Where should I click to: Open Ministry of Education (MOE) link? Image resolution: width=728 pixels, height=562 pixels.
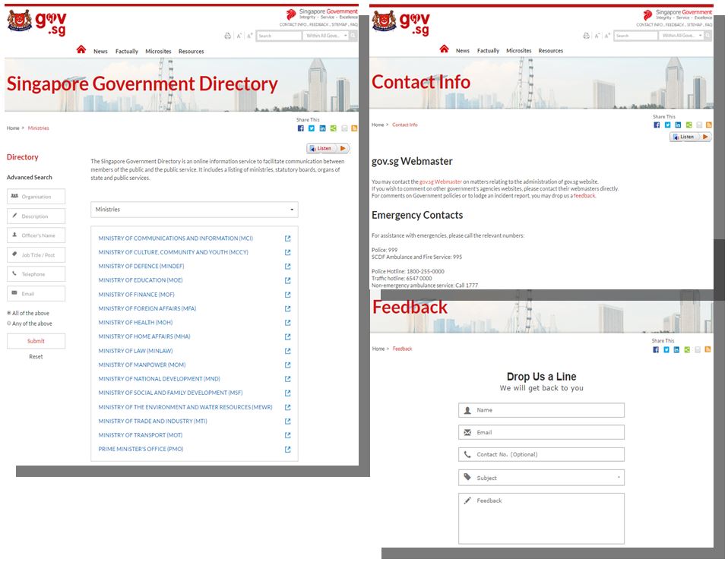coord(141,280)
